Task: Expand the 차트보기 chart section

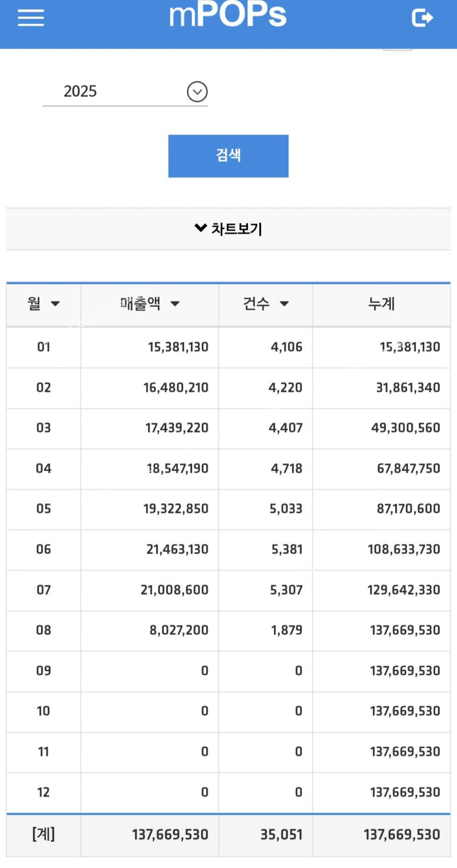Action: click(x=228, y=229)
